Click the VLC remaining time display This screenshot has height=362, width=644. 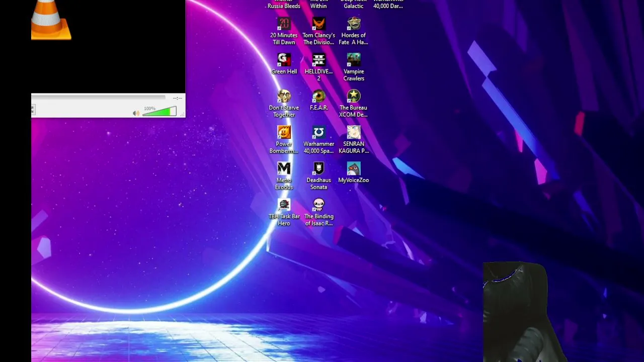click(x=178, y=98)
